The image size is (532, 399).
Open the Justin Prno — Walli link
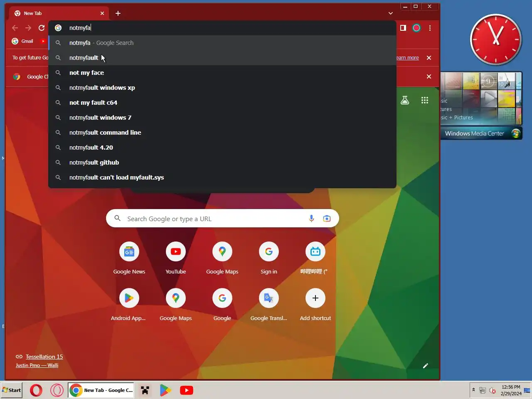(x=37, y=365)
